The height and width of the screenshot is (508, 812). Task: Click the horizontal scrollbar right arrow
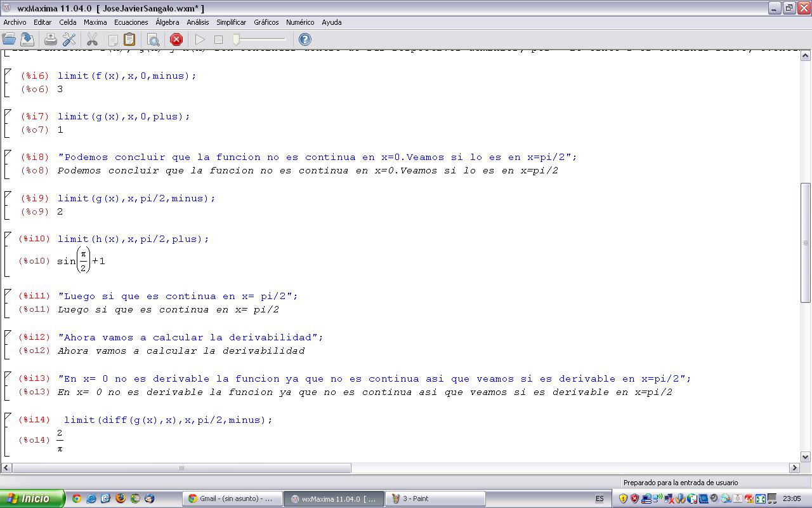click(x=794, y=468)
